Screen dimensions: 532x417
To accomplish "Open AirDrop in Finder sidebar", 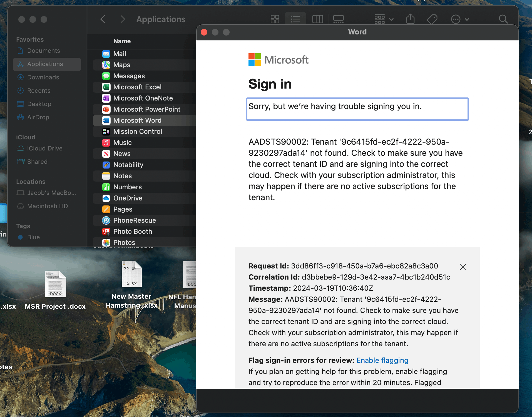I will pyautogui.click(x=47, y=117).
